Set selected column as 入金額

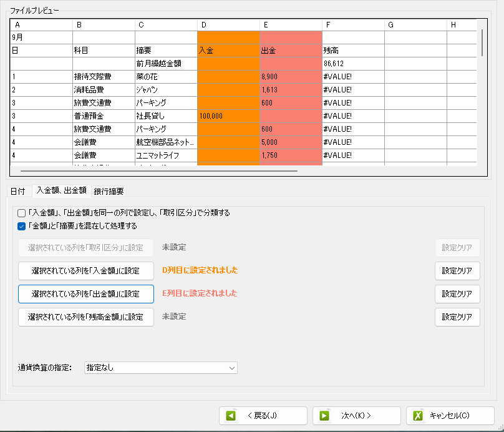click(86, 271)
